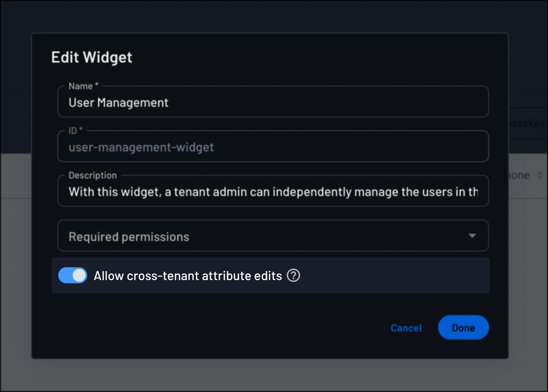The height and width of the screenshot is (392, 548).
Task: Click the ID field user-management-widget
Action: tap(273, 146)
